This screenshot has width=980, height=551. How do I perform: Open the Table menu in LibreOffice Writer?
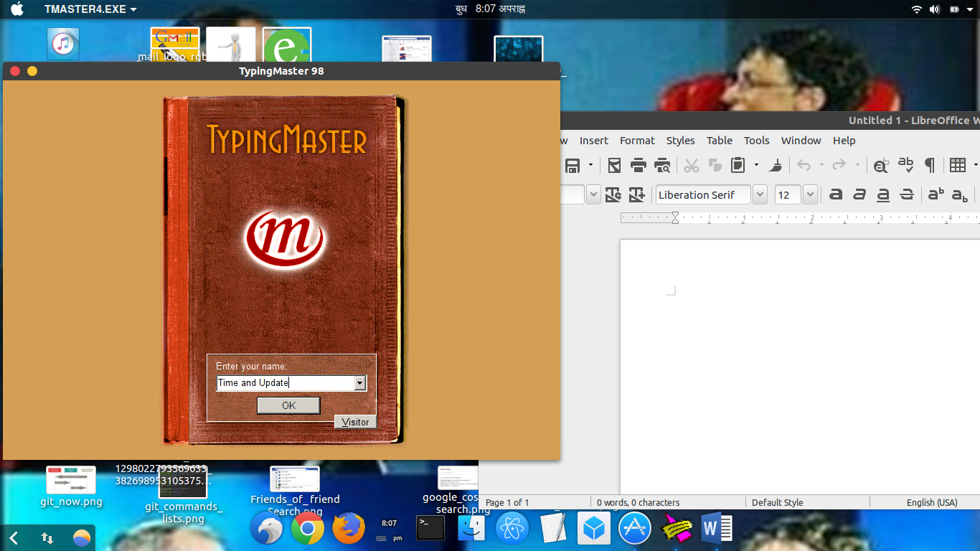click(x=719, y=141)
